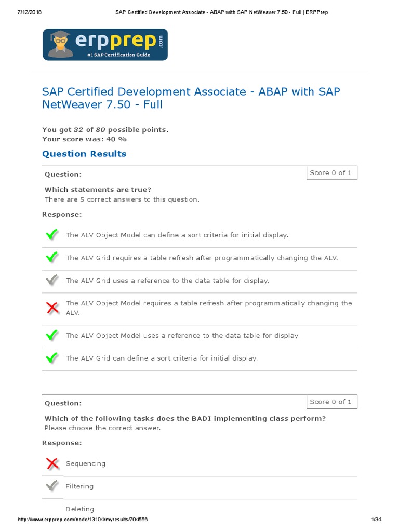Click the BADI implementing class question text
Image resolution: width=399 pixels, height=532 pixels.
tap(185, 418)
